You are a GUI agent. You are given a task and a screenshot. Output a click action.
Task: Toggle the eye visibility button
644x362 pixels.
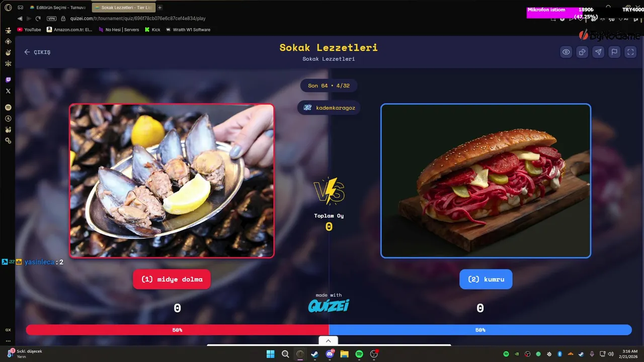(x=566, y=52)
